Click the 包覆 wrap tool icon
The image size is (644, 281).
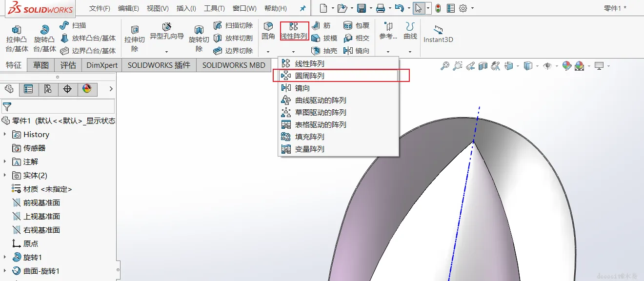point(356,25)
